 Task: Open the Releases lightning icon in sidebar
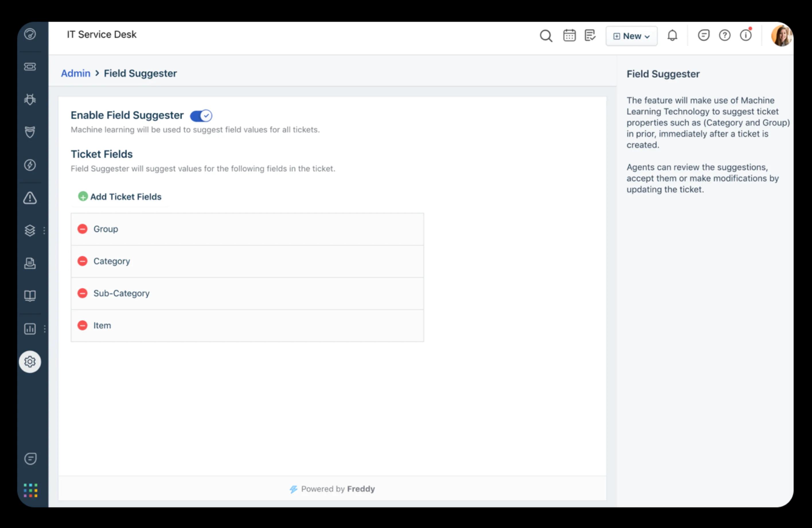[x=30, y=165]
